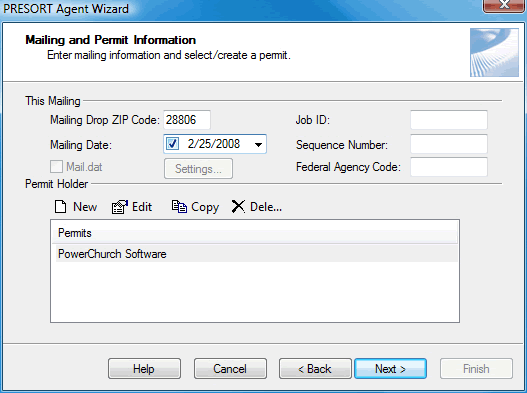Screen dimensions: 527x393
Task: Click the New permit icon
Action: [60, 207]
